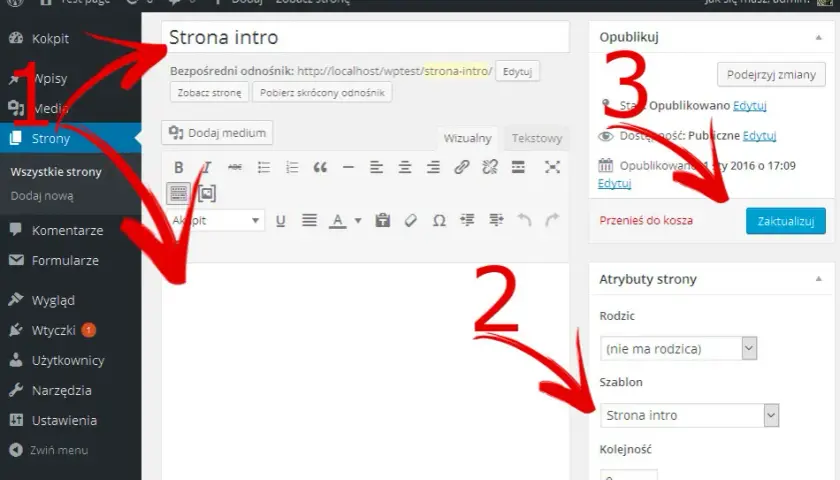Click the Dodaj medium button

tap(217, 133)
